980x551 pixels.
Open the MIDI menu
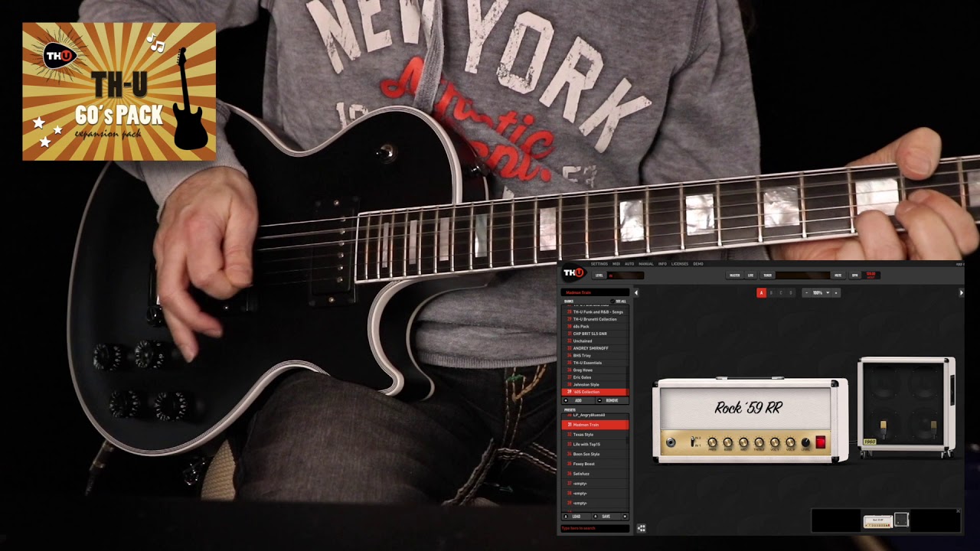[616, 264]
